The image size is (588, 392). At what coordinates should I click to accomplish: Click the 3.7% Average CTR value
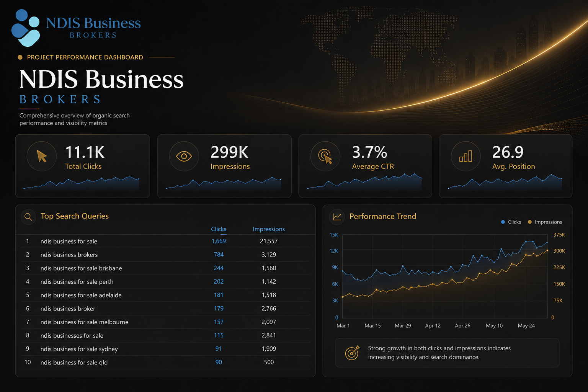pos(369,152)
